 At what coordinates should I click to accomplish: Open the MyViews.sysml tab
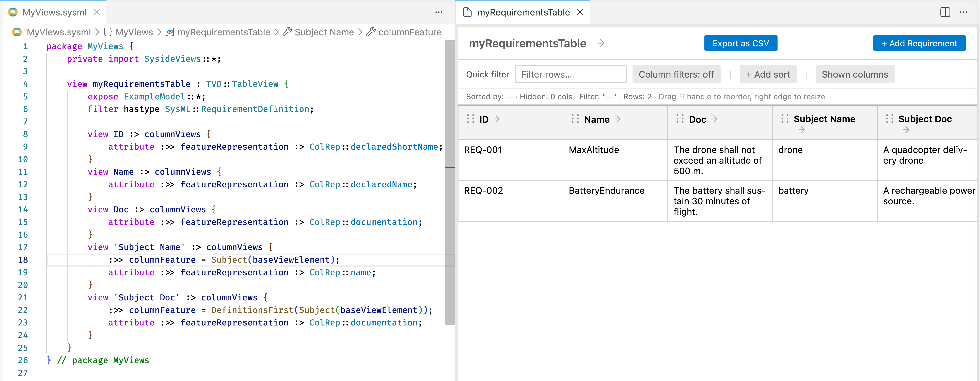54,12
